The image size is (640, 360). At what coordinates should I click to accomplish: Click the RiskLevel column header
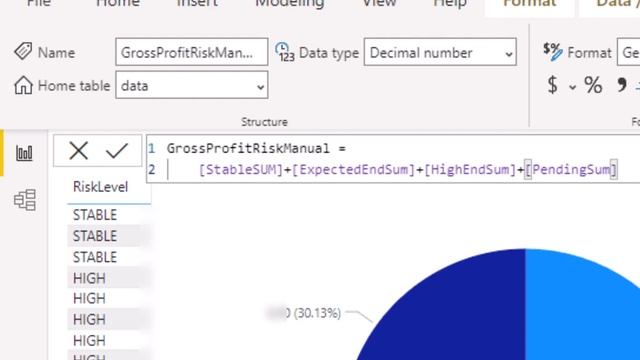point(100,187)
